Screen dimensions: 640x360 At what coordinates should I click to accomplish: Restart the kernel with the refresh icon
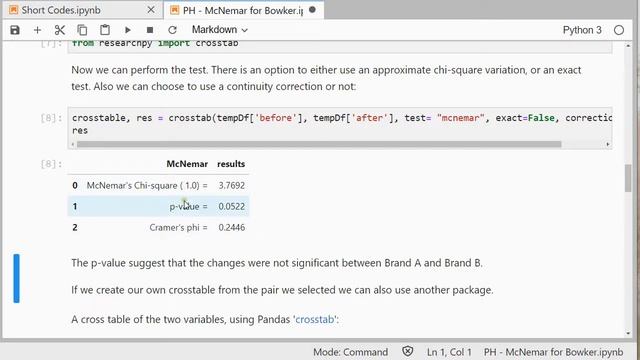tap(172, 30)
